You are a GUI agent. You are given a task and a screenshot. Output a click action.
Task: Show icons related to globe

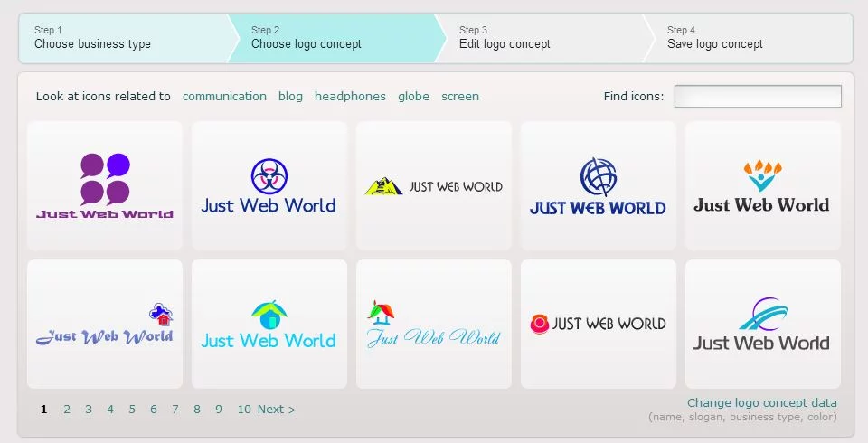(413, 97)
